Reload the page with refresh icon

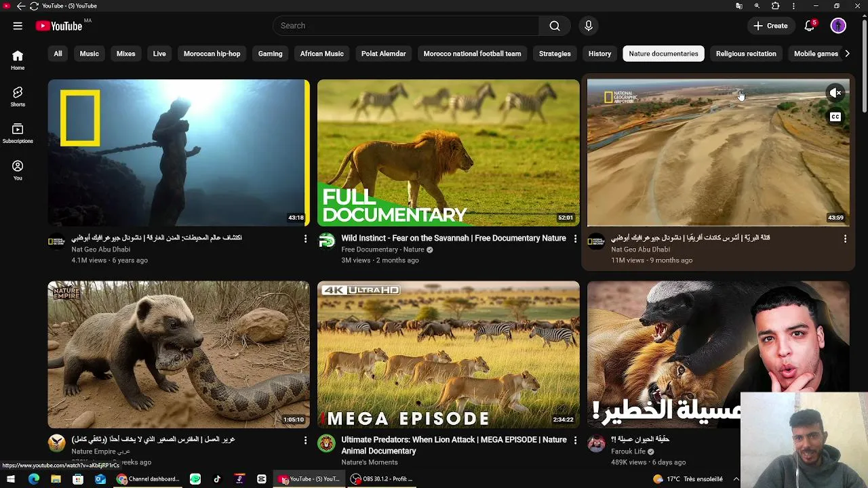(x=33, y=6)
